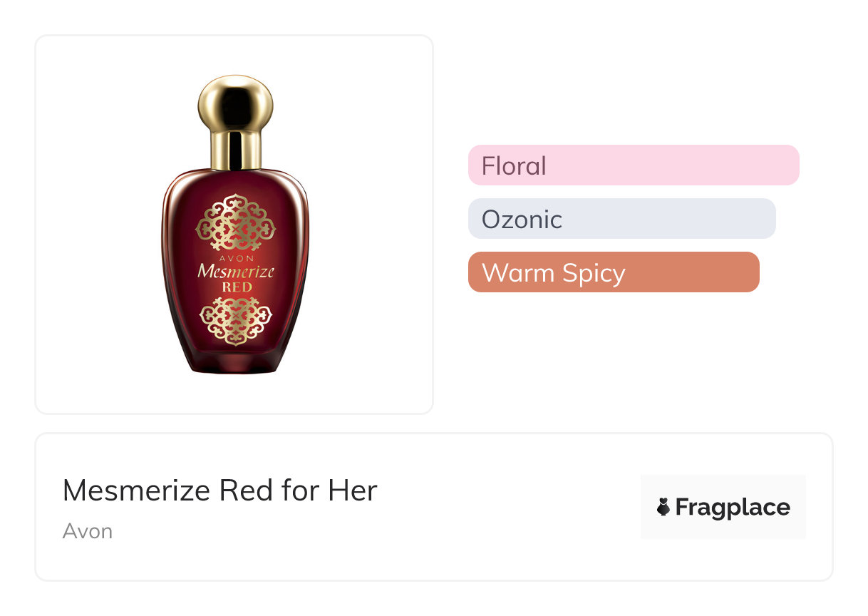The width and height of the screenshot is (868, 616).
Task: Choose the orange Warm Spicy accord bar
Action: (613, 272)
